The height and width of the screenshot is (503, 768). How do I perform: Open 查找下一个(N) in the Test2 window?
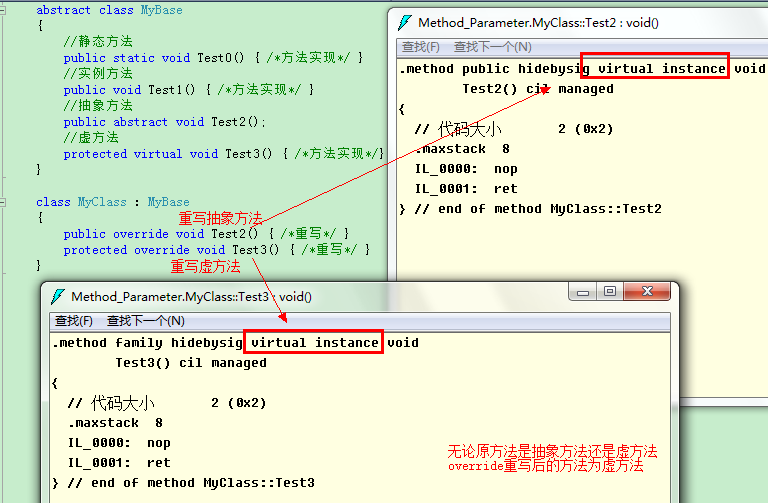click(x=493, y=47)
